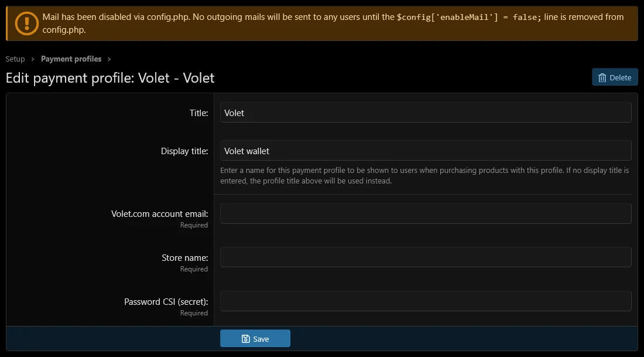The width and height of the screenshot is (644, 357).
Task: Click the warning icon in the mail notice
Action: pos(26,23)
